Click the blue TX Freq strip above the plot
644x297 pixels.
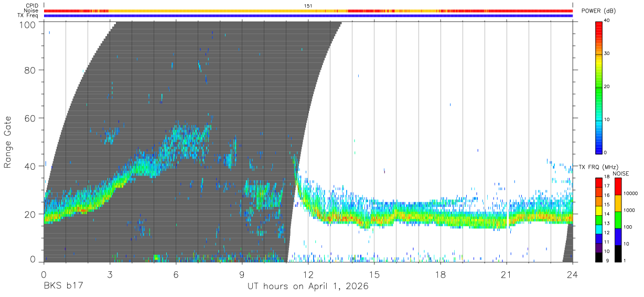pyautogui.click(x=308, y=16)
